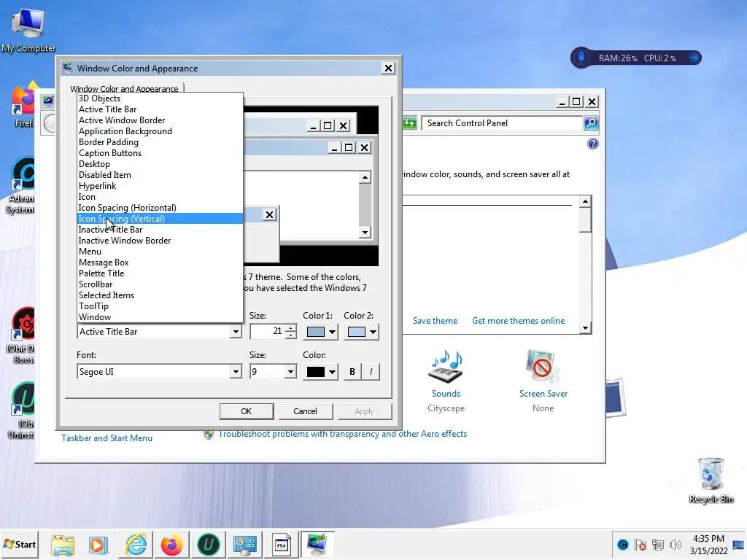Image resolution: width=747 pixels, height=560 pixels.
Task: Select Window at bottom of list
Action: (160, 317)
